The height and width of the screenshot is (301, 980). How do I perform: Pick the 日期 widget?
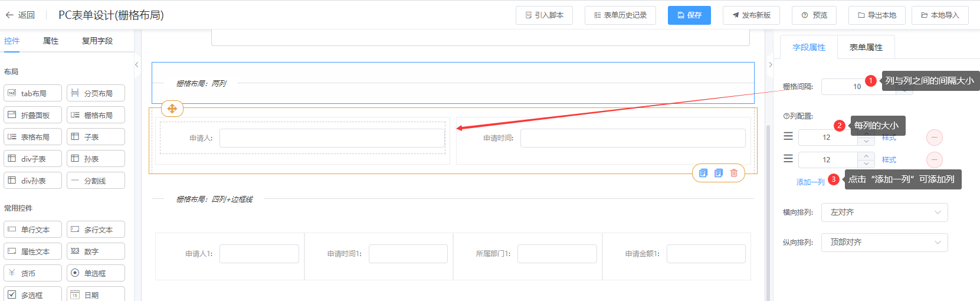96,295
